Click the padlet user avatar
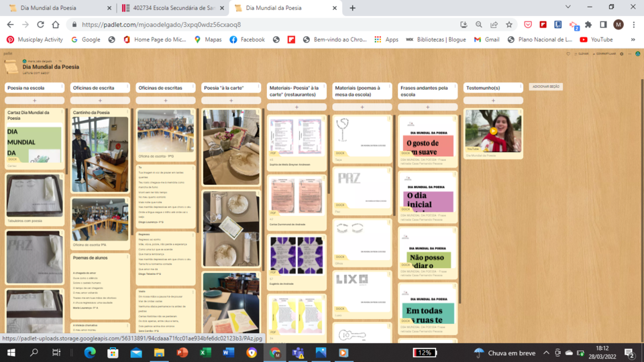Image resolution: width=644 pixels, height=362 pixels. pyautogui.click(x=638, y=54)
